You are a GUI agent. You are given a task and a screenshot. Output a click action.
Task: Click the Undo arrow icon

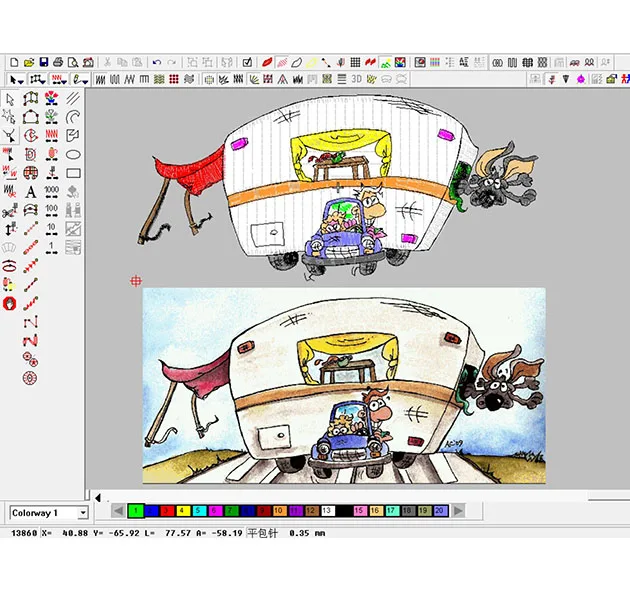click(157, 62)
